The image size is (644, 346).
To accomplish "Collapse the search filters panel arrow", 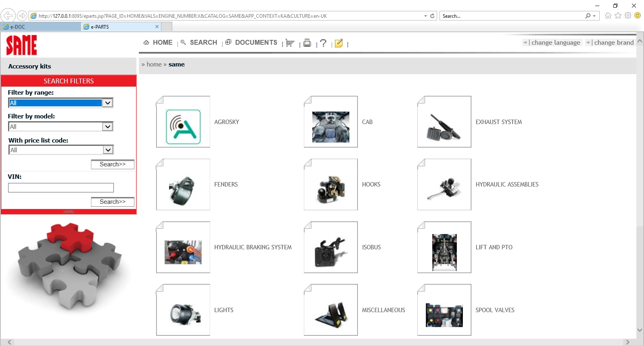I will 69,211.
